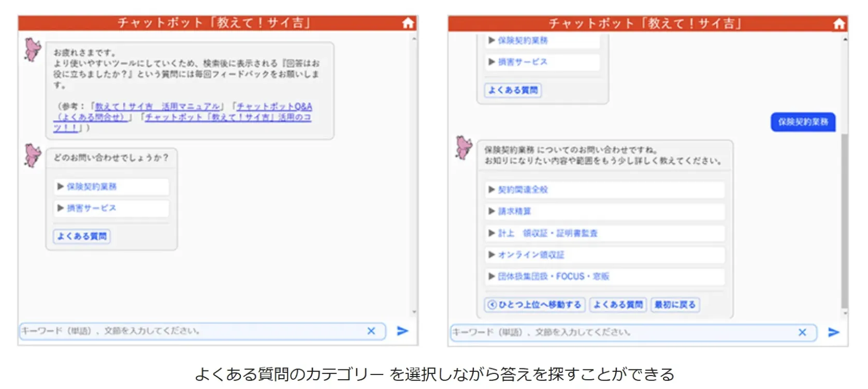Choose 請求精算 category in right chat
The height and width of the screenshot is (389, 868).
click(604, 211)
